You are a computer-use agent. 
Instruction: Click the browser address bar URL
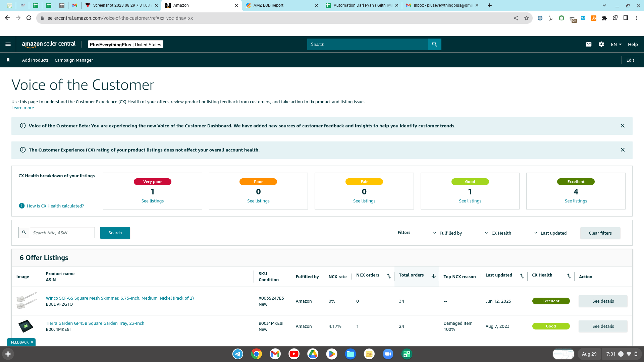[120, 18]
